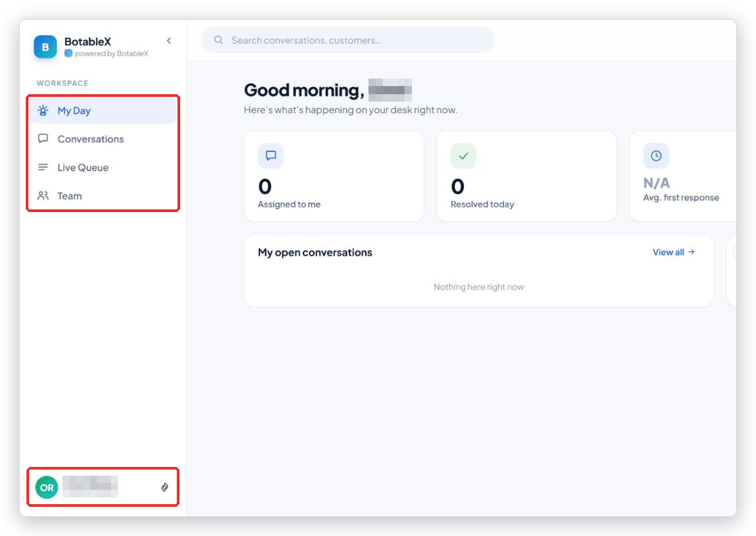Collapse the sidebar with the chevron arrow
Viewport: 756px width, 536px height.
[x=169, y=41]
